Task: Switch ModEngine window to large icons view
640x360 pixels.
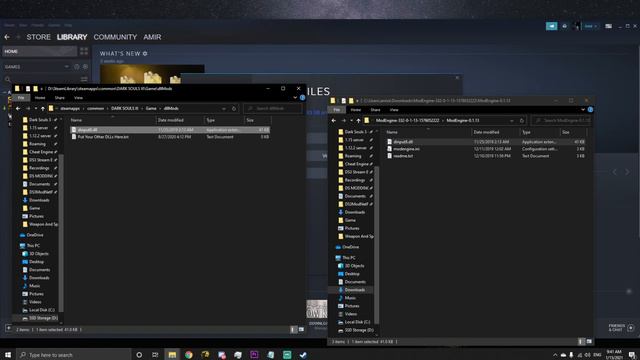Action: (x=589, y=341)
